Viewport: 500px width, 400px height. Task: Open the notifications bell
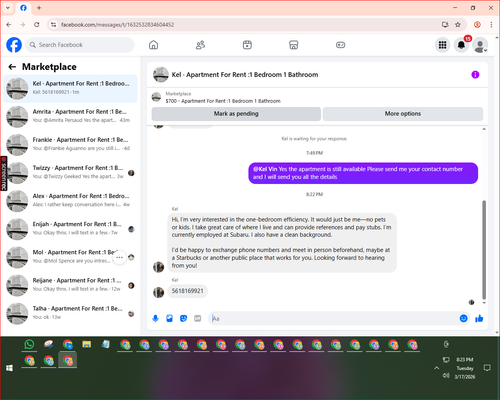[x=461, y=45]
